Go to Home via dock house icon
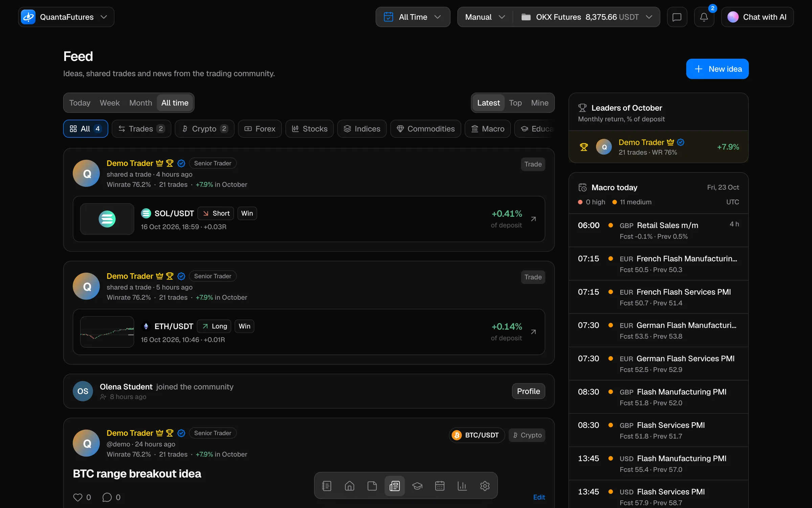Image resolution: width=812 pixels, height=508 pixels. 349,486
